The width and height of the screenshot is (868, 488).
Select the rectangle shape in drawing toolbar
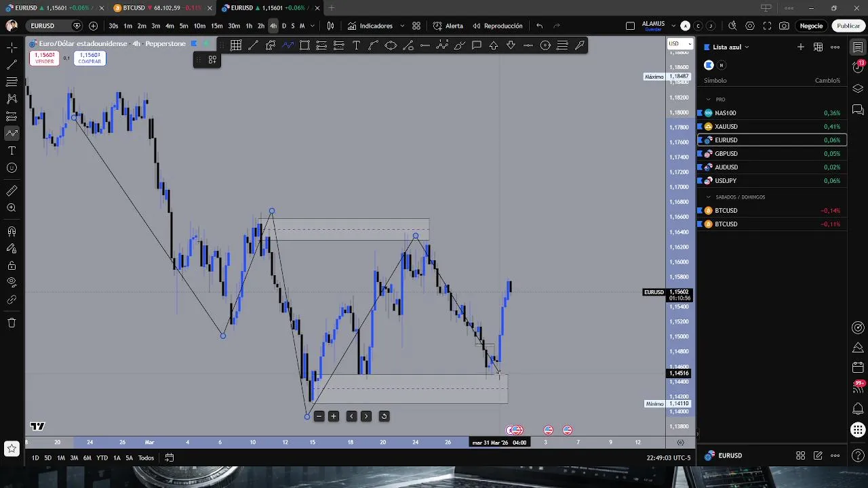(304, 45)
